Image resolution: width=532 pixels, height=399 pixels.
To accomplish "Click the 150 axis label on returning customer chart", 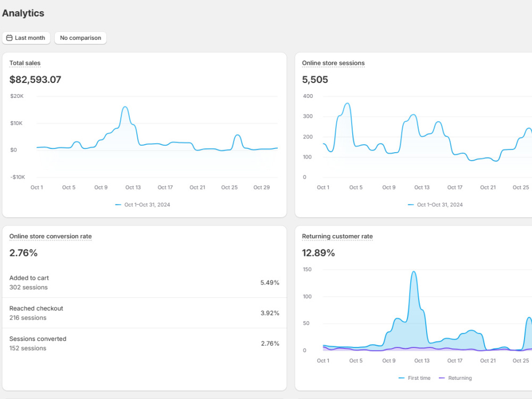I will pos(307,270).
